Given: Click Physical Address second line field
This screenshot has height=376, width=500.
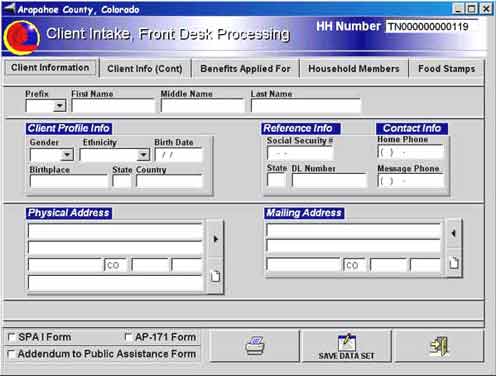Looking at the screenshot, I should tap(115, 249).
